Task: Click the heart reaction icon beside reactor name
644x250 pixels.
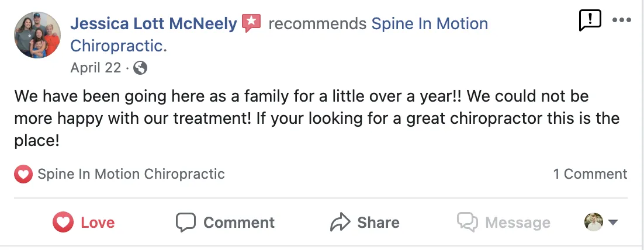Action: [x=23, y=174]
